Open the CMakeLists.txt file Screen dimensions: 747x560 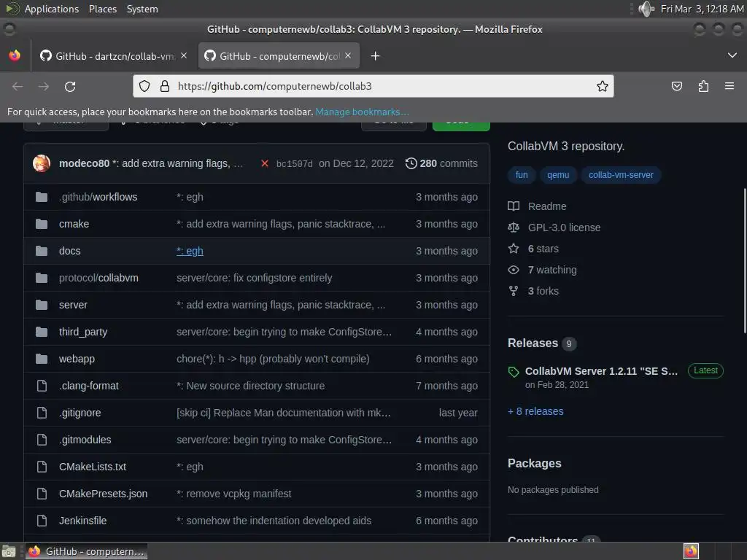pos(93,467)
